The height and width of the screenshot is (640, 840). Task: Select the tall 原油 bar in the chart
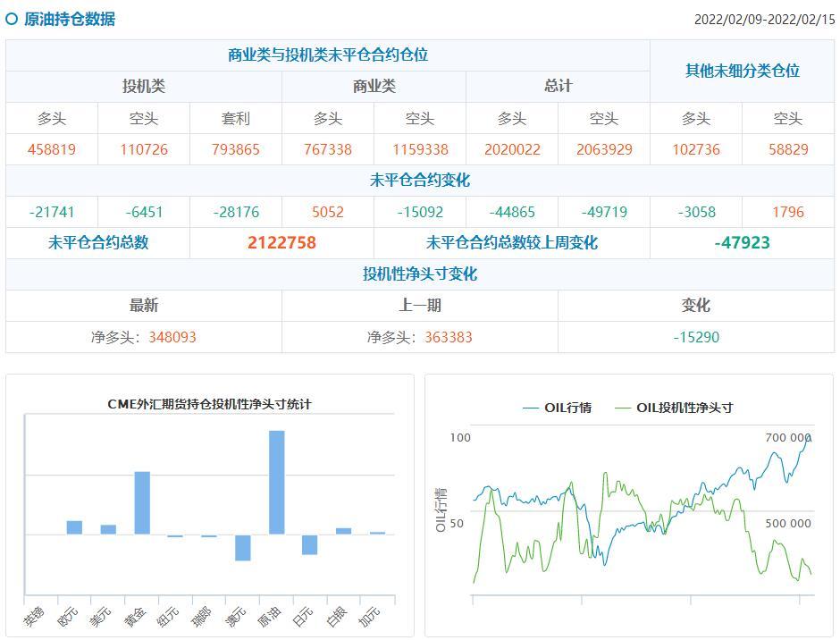pyautogui.click(x=277, y=482)
